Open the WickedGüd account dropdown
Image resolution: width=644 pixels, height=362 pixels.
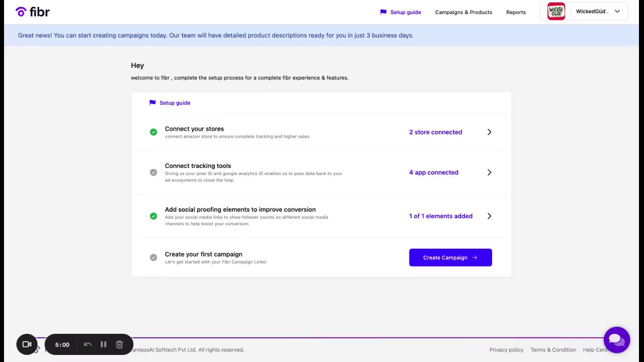[x=617, y=12]
